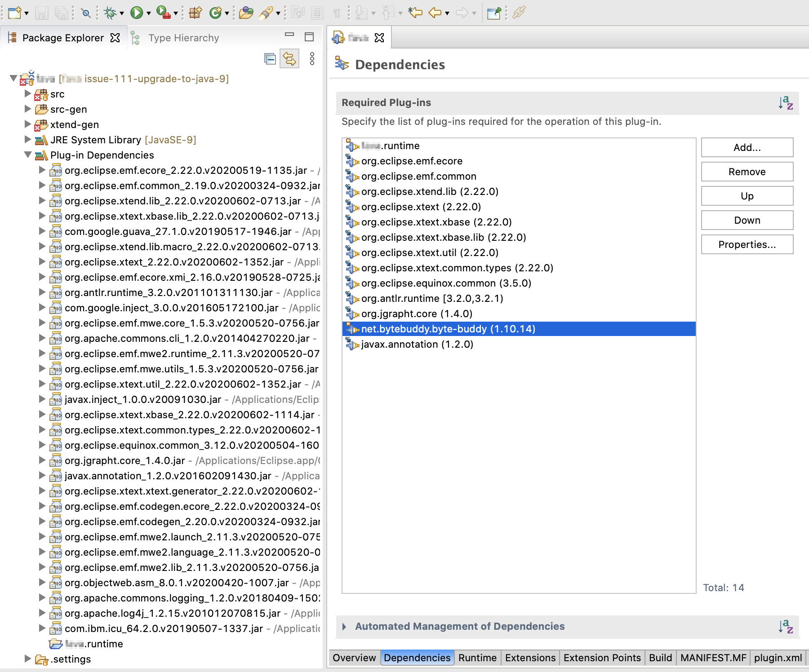Click the Last Edit Location icon

415,13
